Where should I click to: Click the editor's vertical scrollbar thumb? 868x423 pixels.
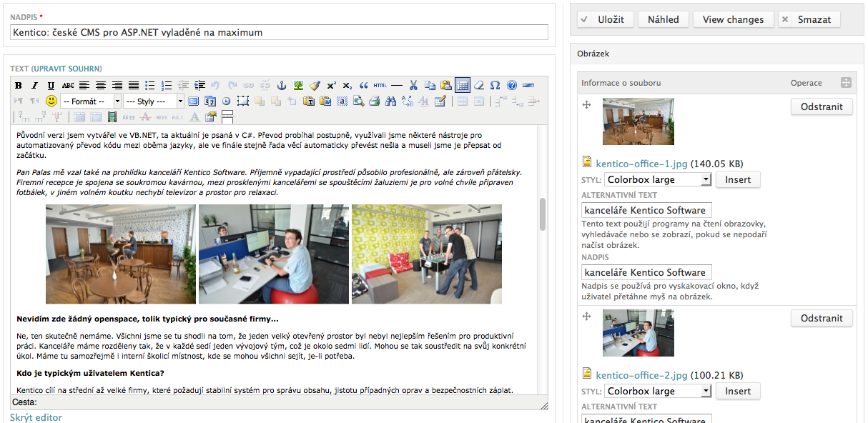click(x=543, y=214)
